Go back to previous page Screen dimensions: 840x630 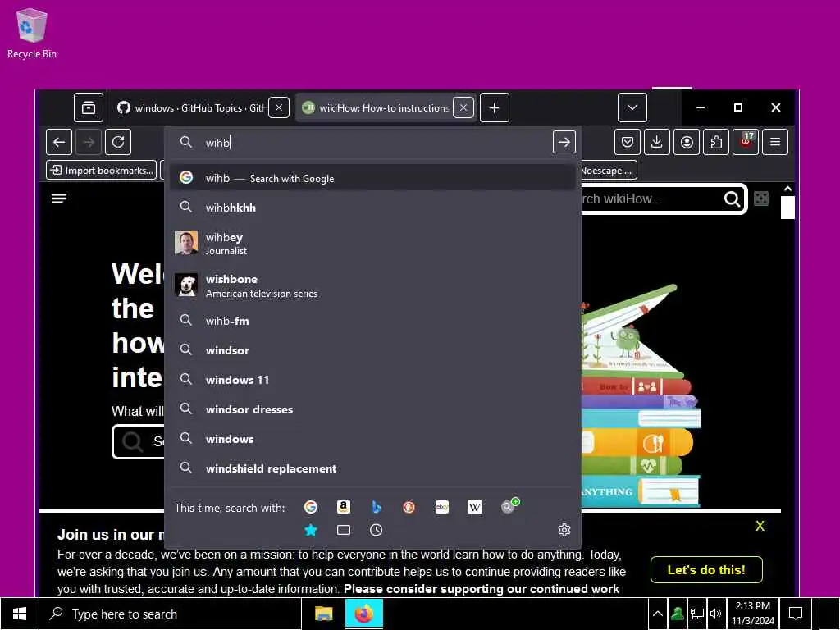pyautogui.click(x=59, y=142)
